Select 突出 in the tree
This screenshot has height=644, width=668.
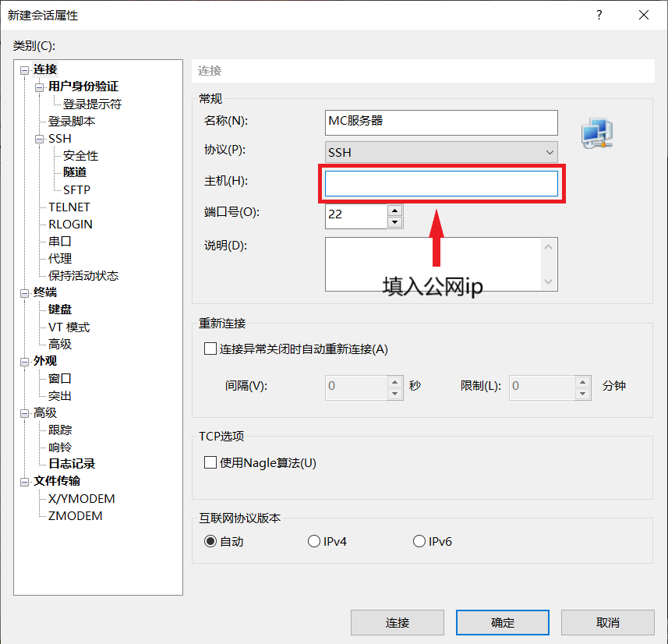[60, 396]
